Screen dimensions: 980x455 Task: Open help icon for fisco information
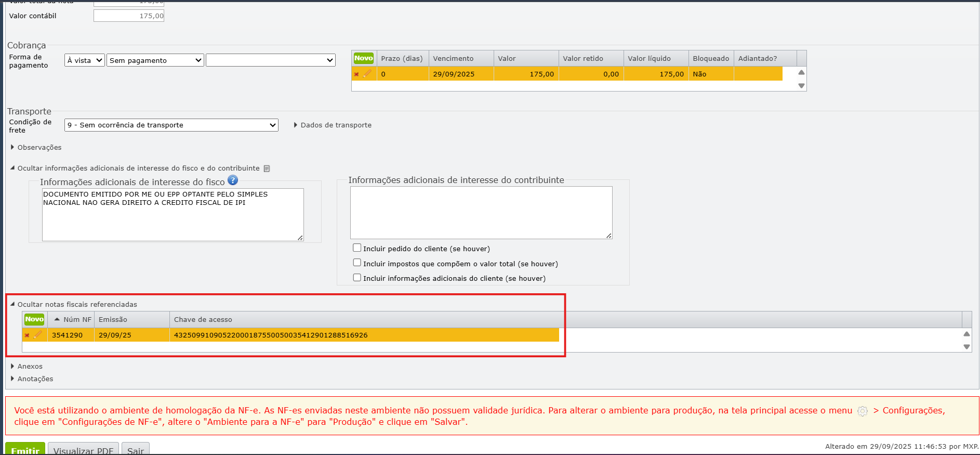[233, 180]
